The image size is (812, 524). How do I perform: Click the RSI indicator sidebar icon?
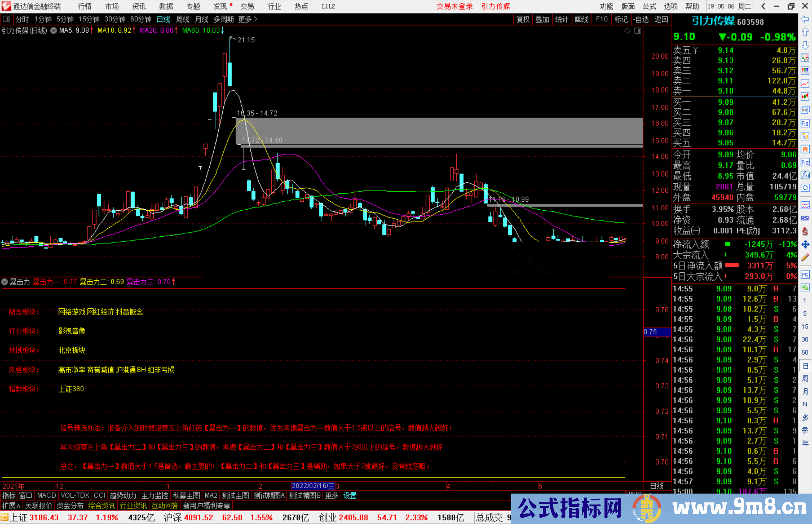click(x=805, y=218)
